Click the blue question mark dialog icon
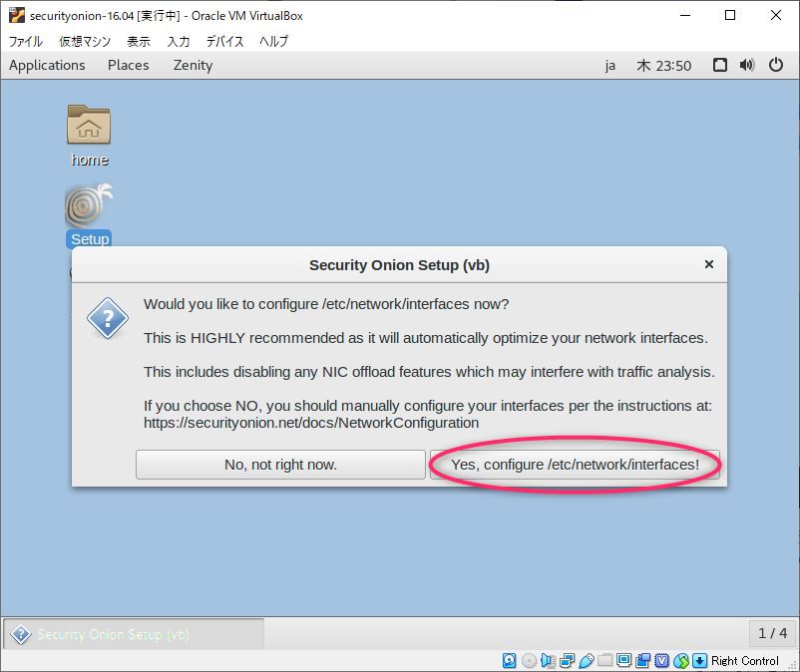 click(x=107, y=319)
